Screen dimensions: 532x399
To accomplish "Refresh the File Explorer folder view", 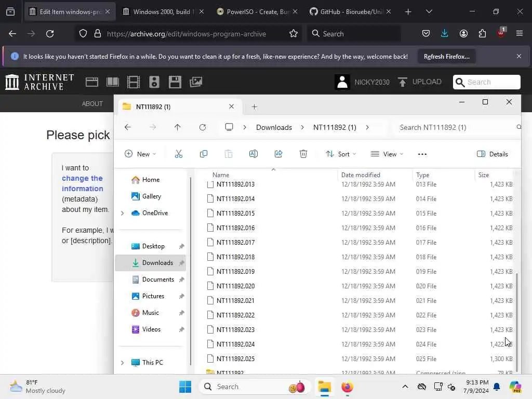I will pos(203,127).
